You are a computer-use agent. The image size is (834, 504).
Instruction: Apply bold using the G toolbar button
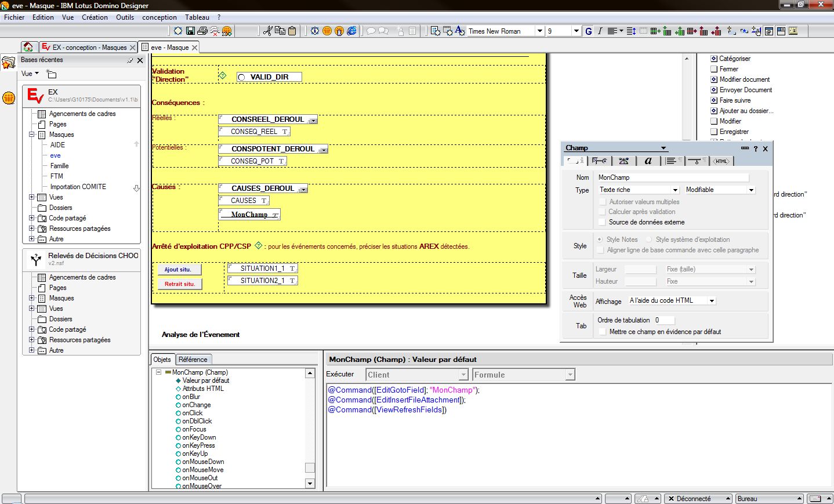click(588, 31)
